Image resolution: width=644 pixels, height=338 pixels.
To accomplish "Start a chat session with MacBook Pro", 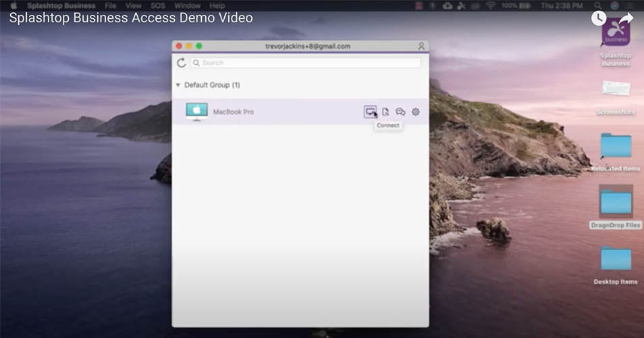I will point(400,112).
